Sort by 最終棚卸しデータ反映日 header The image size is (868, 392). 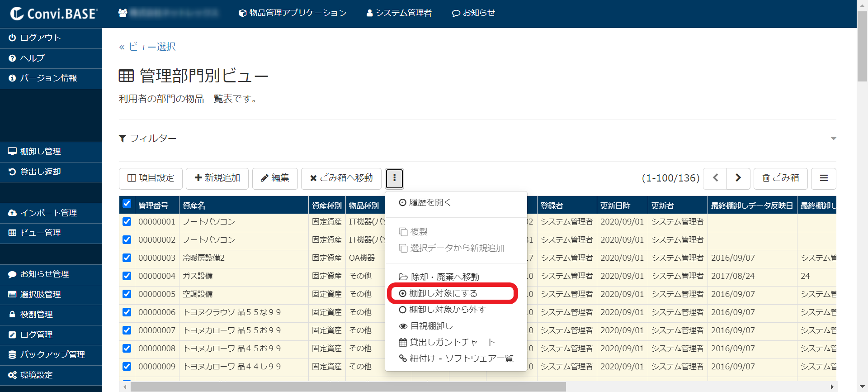pos(752,206)
